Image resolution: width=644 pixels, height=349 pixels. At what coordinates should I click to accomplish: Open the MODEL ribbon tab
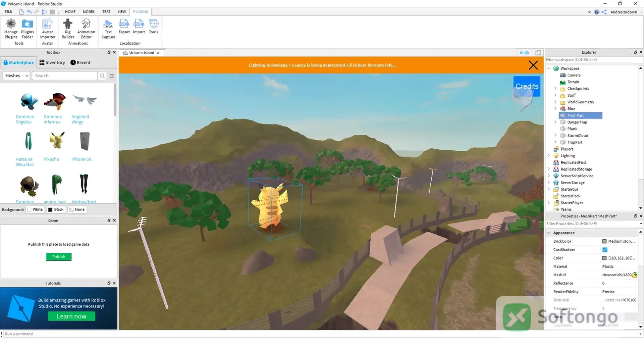pyautogui.click(x=89, y=12)
